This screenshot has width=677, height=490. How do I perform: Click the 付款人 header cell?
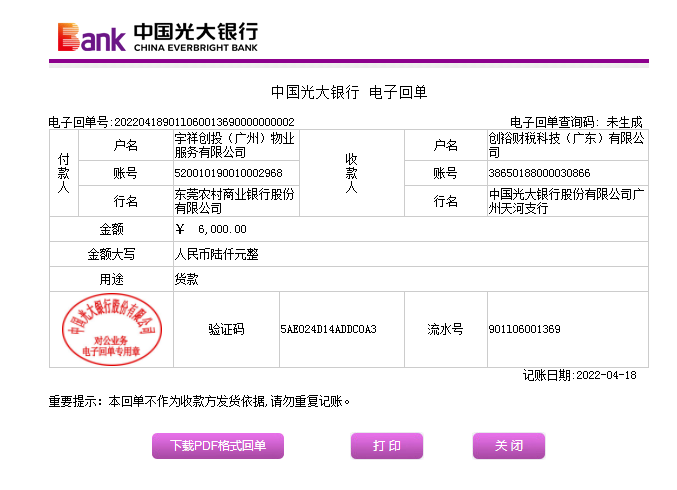(64, 173)
